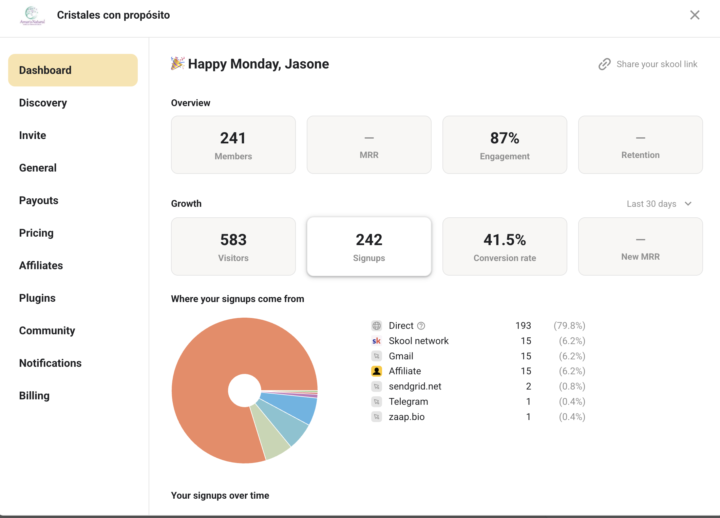Click the teal-blue pie slice
Image resolution: width=720 pixels, height=518 pixels.
click(x=287, y=423)
